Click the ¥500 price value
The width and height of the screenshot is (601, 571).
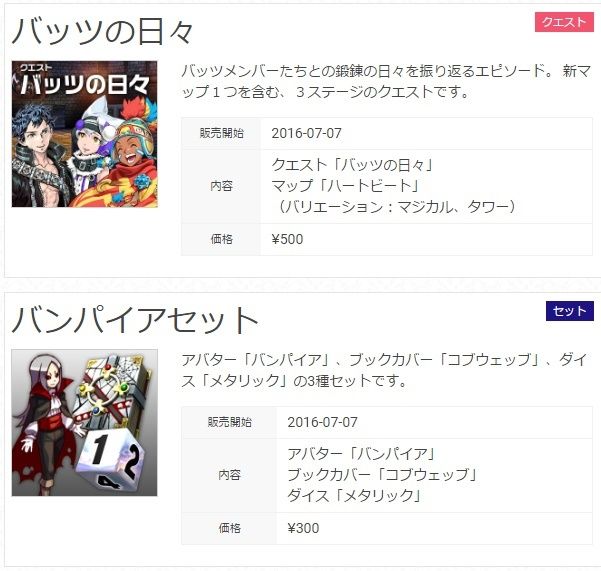pyautogui.click(x=287, y=239)
